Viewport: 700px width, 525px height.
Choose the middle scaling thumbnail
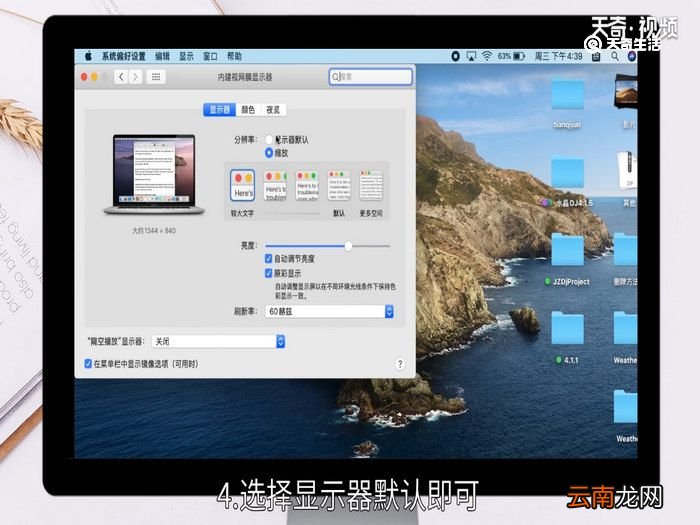coord(307,185)
